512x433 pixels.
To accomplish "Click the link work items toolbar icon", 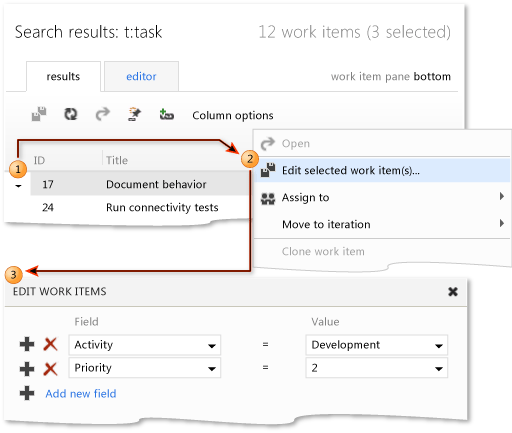I will (166, 114).
